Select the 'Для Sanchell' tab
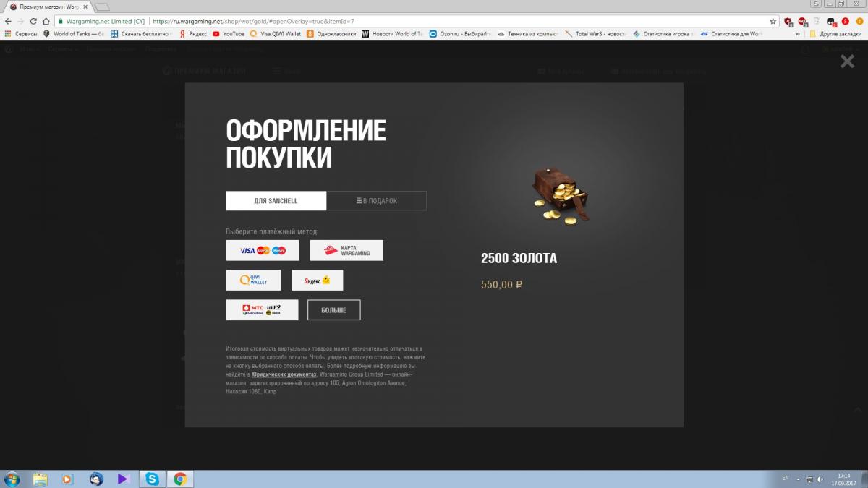The image size is (868, 488). tap(276, 201)
